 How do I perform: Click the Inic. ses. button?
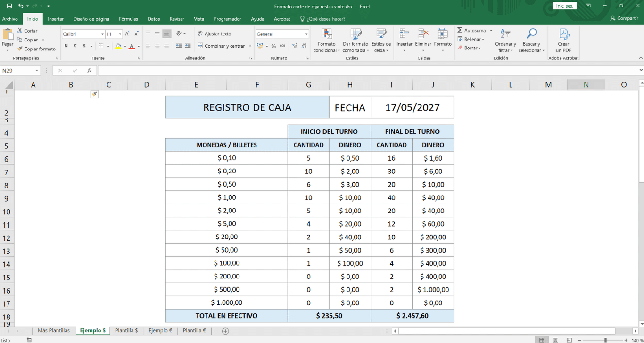(564, 6)
